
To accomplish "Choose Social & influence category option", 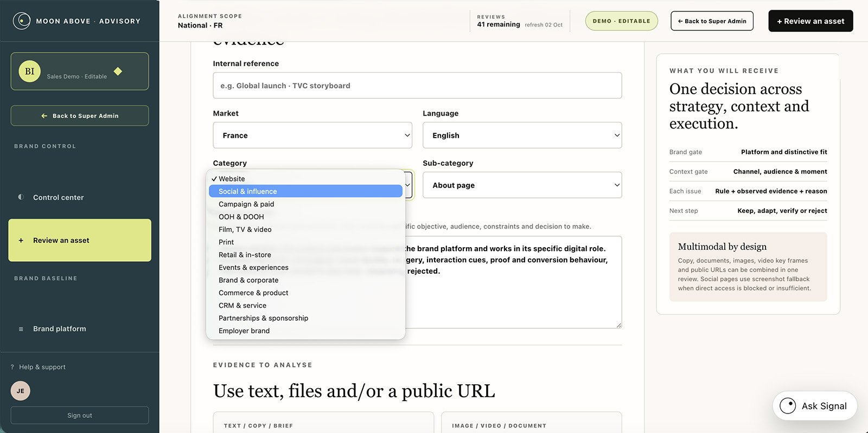I will 305,191.
